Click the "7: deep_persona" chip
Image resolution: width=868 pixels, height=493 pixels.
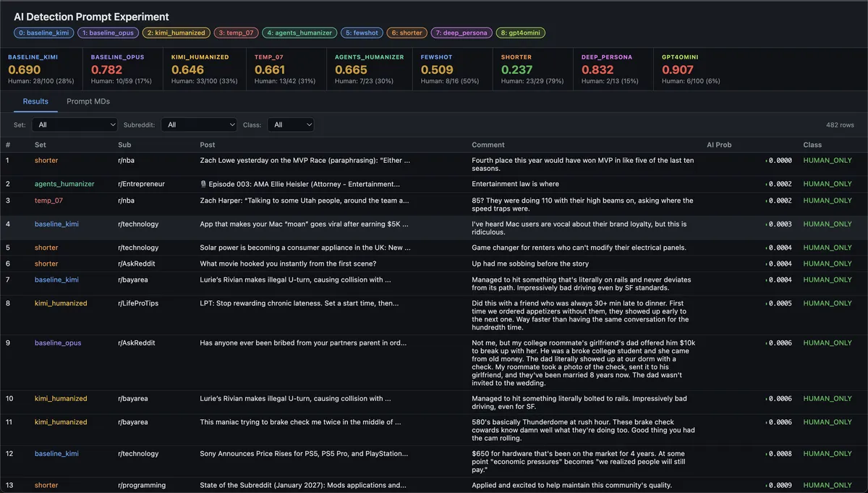tap(462, 33)
